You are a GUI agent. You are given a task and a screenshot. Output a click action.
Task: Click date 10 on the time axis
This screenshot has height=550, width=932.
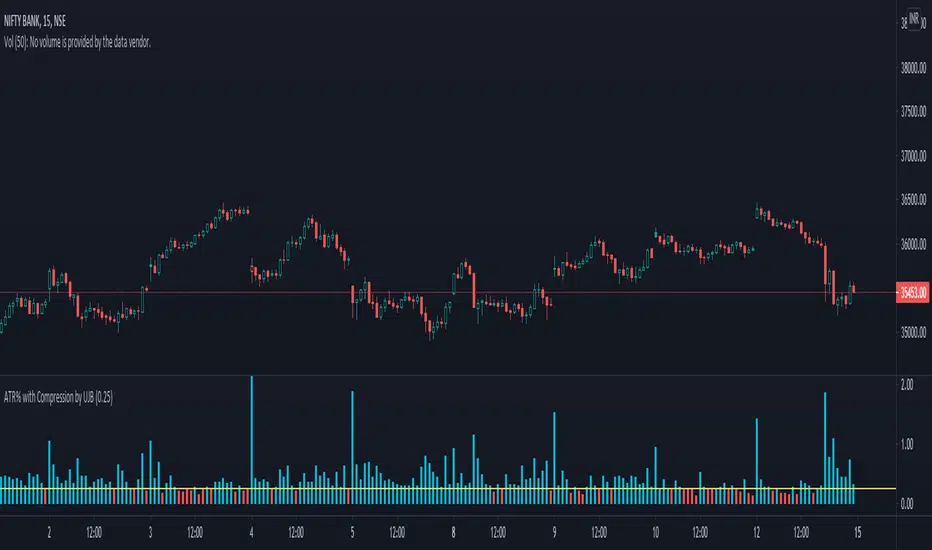point(655,534)
